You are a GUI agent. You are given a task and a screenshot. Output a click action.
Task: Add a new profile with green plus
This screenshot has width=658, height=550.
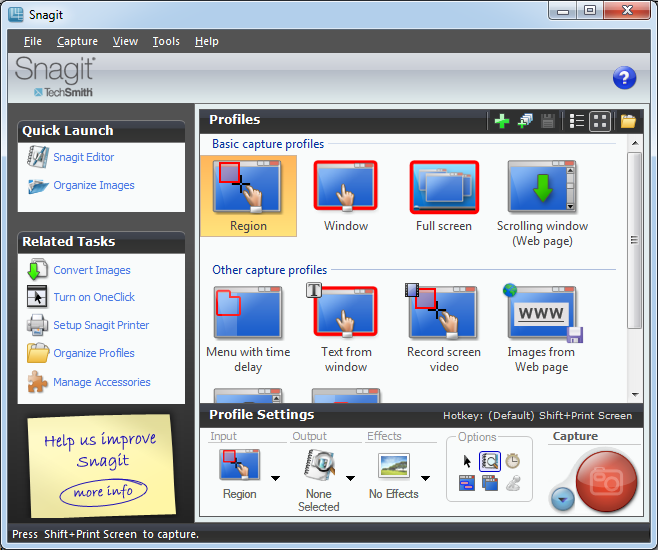click(x=501, y=121)
